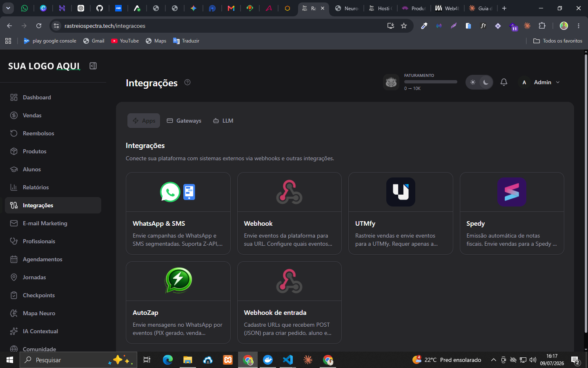This screenshot has height=368, width=588.
Task: Open the AutoZap integration card
Action: tap(178, 303)
